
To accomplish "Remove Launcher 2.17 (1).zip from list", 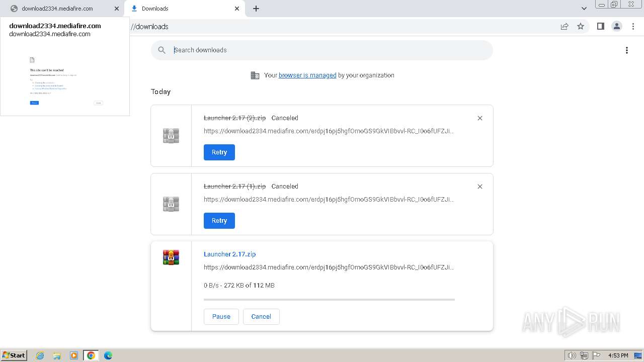I will coord(480,187).
